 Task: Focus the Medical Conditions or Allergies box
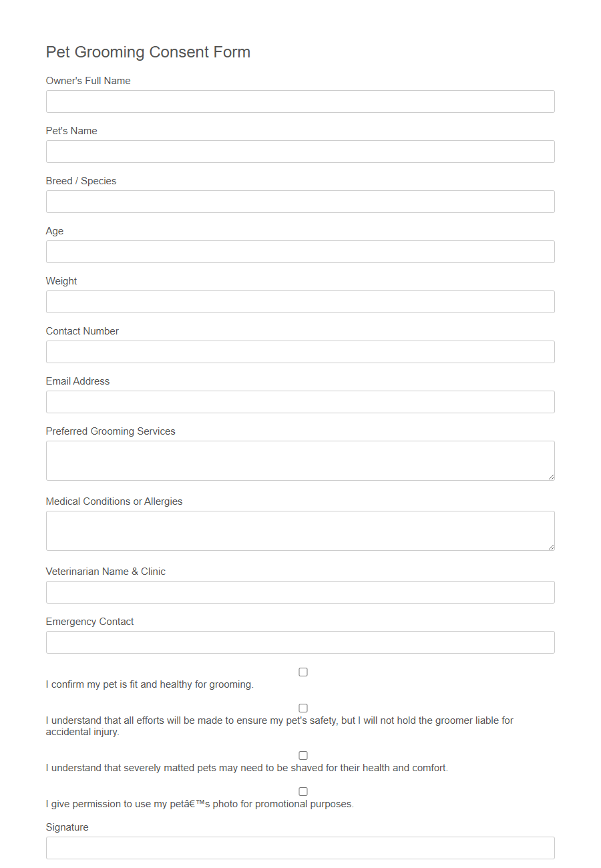300,529
